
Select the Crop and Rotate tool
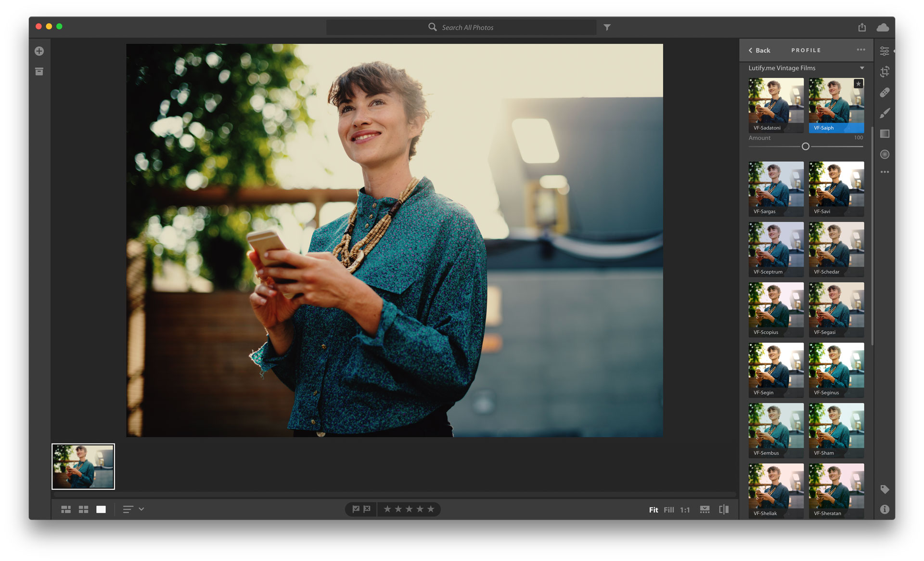click(885, 72)
